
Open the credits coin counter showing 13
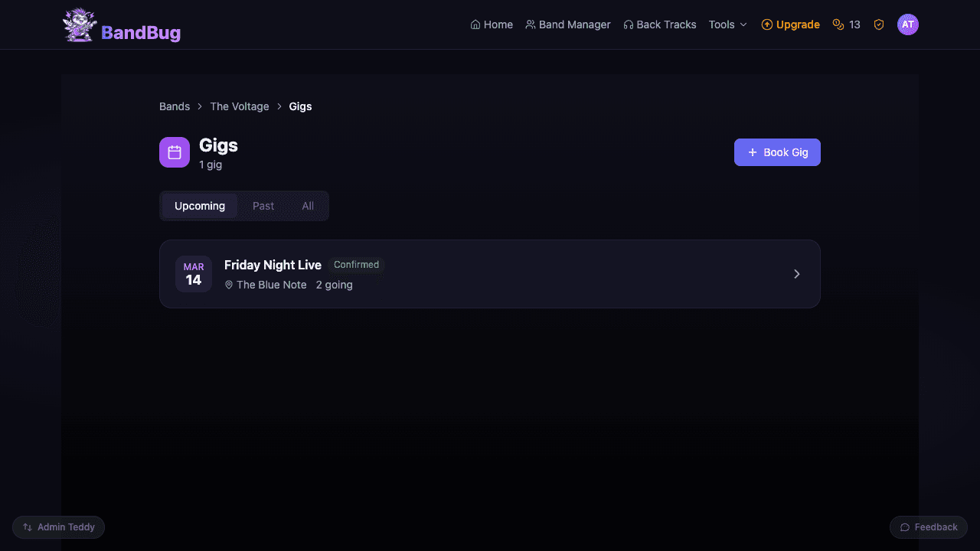tap(847, 24)
